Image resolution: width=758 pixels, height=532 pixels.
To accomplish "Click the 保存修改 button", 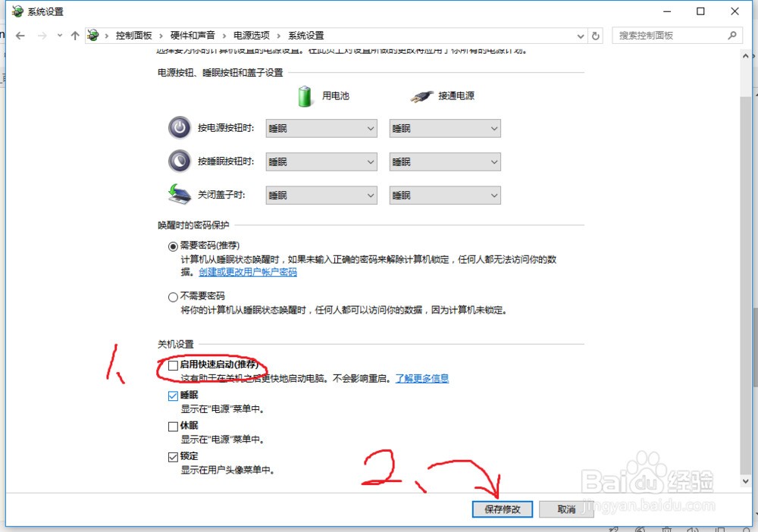I will [x=503, y=509].
